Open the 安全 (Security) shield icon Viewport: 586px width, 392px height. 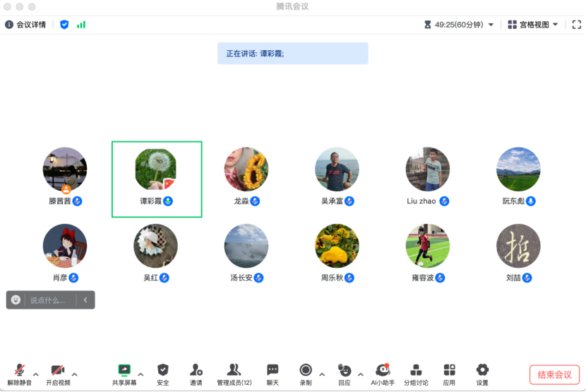tap(163, 370)
